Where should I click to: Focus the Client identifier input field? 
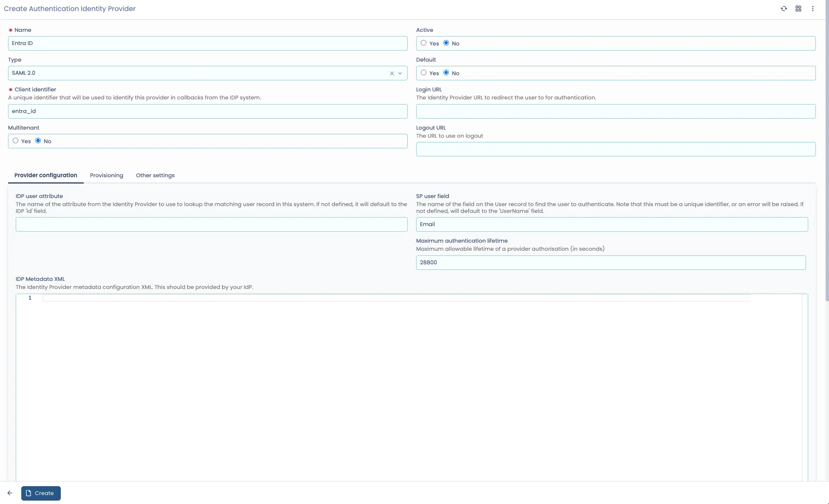208,111
